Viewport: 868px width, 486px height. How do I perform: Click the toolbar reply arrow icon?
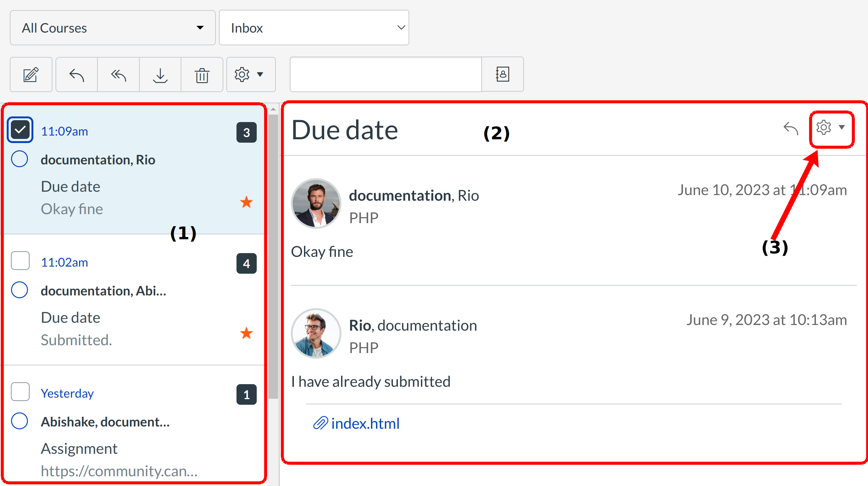point(76,75)
